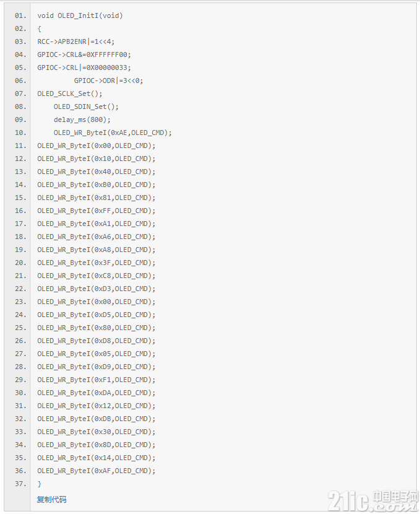Click the GPIOC->CRL&=0XFFFFFF00 line
Image resolution: width=420 pixels, height=514 pixels.
click(84, 54)
